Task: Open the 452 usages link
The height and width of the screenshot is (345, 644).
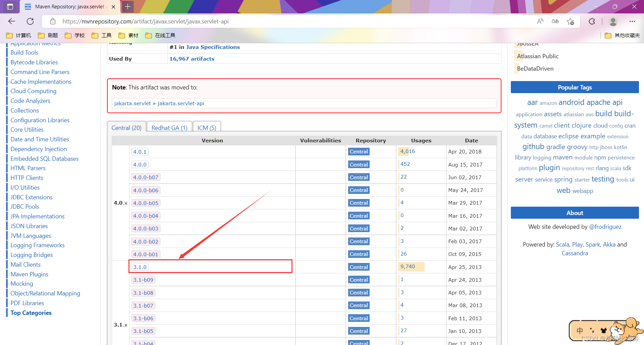Action: pos(405,164)
